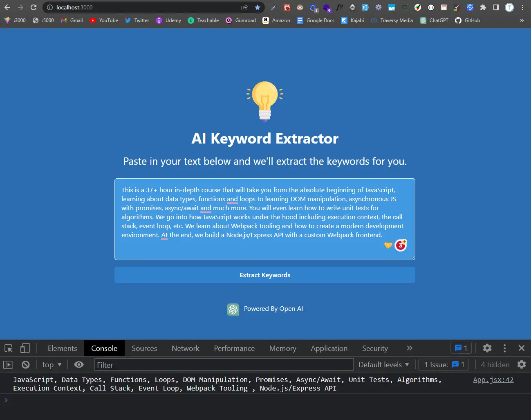
Task: Open the top JavaScript context dropdown
Action: (52, 365)
